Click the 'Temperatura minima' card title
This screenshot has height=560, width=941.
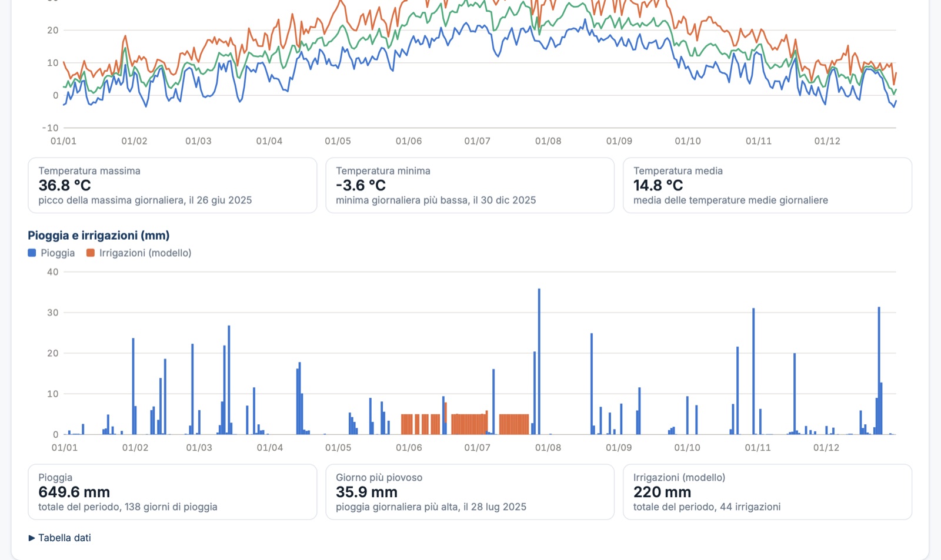(383, 171)
